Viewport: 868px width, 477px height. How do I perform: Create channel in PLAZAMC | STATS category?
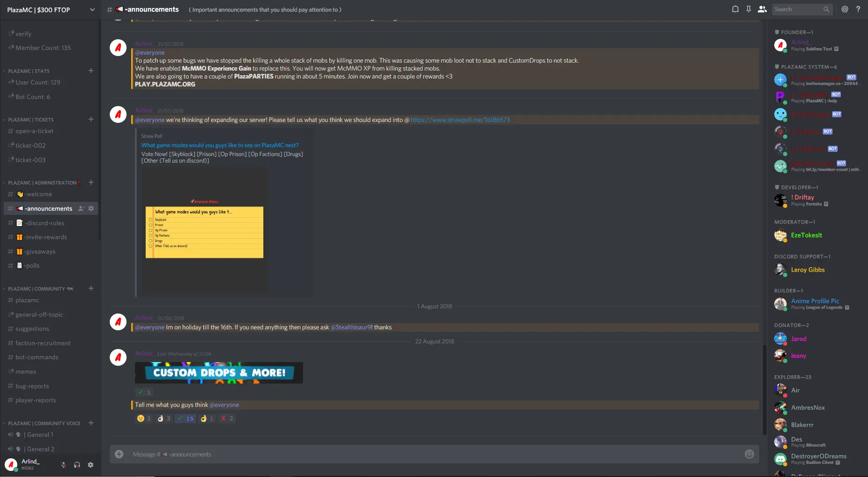point(91,71)
